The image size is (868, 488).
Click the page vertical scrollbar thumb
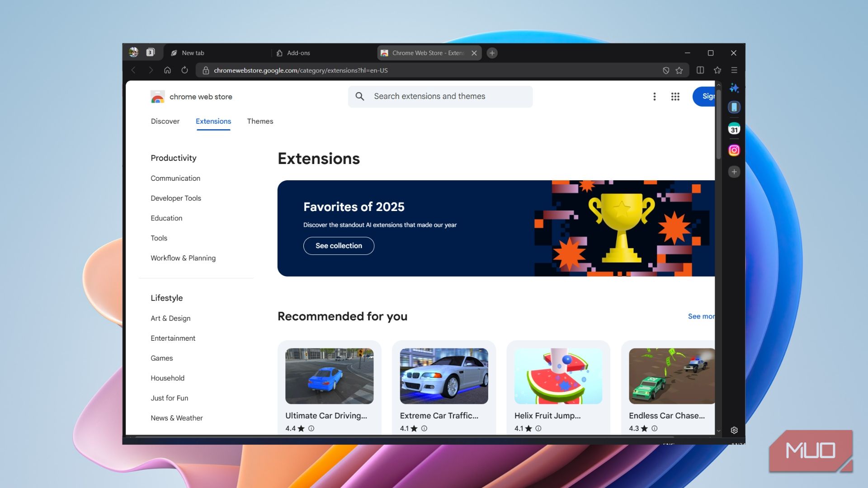pos(719,124)
